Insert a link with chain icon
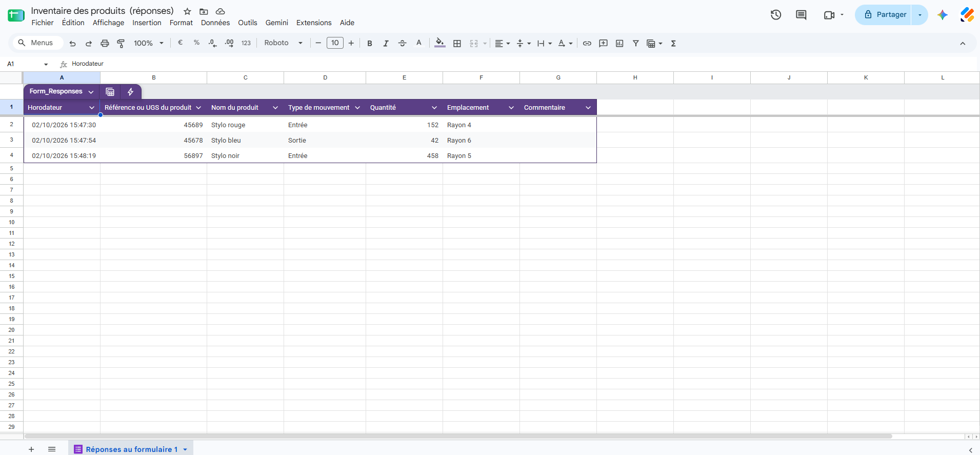The image size is (980, 455). click(x=587, y=44)
